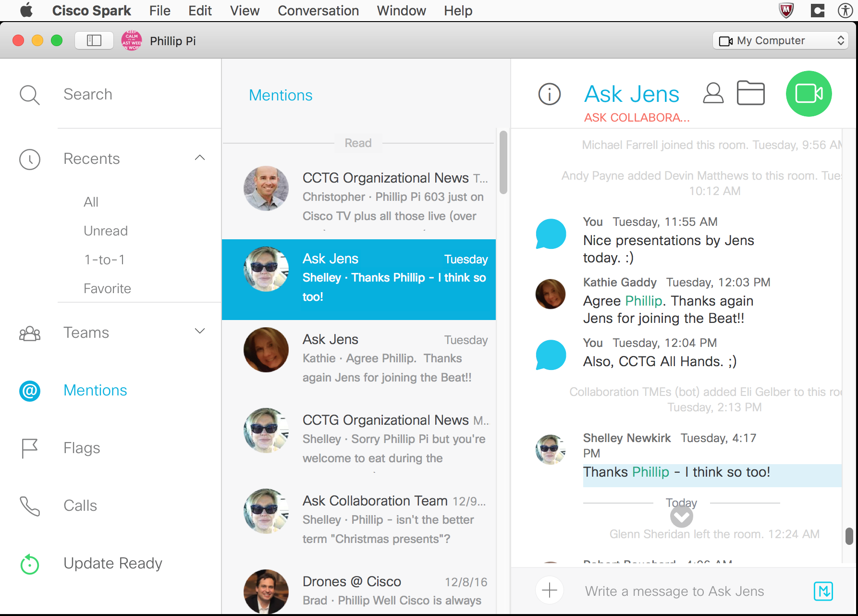The image size is (858, 616).
Task: Open the My Computer device dropdown
Action: [x=780, y=41]
